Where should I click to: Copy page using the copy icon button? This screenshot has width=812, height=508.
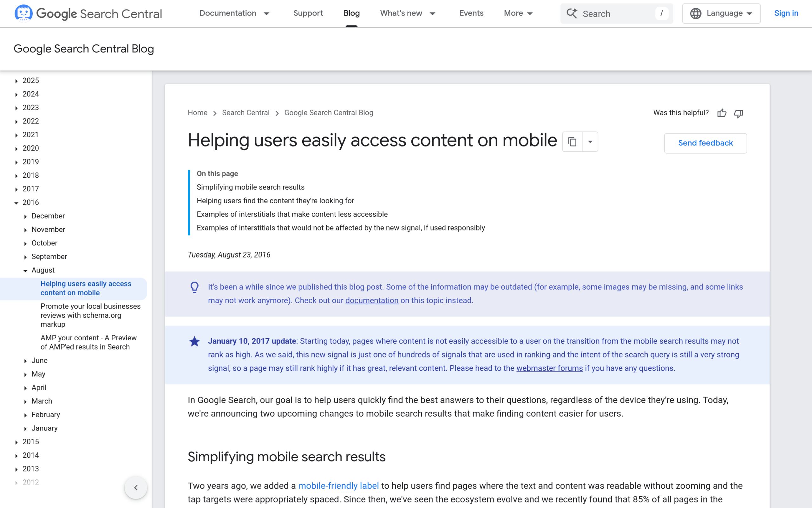tap(573, 142)
